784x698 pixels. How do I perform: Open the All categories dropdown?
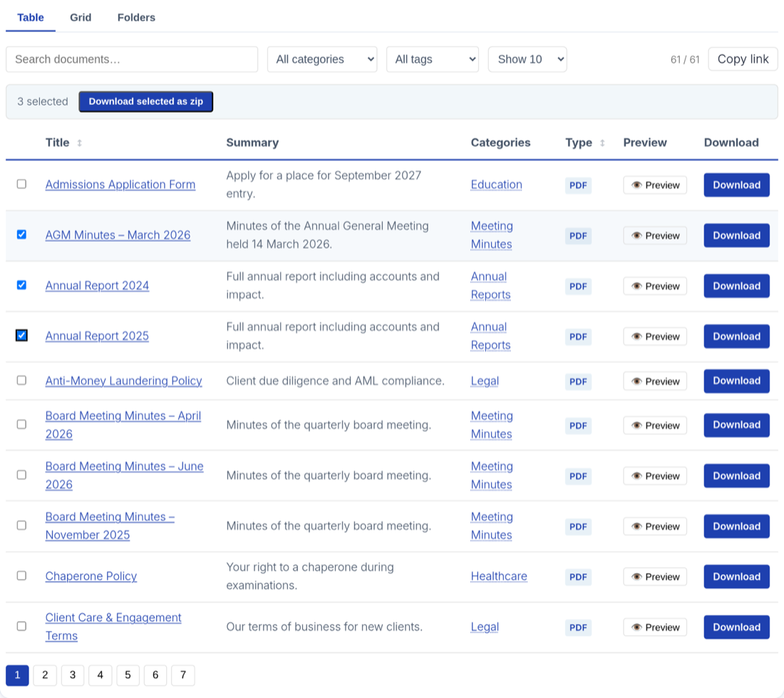pos(322,59)
